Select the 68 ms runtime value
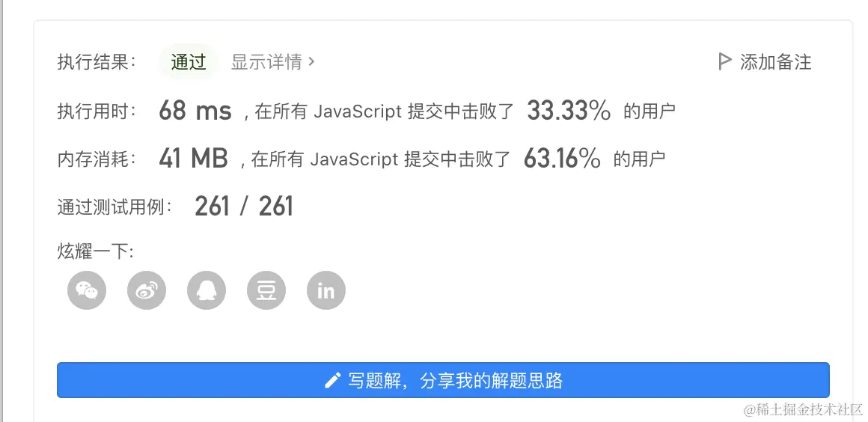Image resolution: width=868 pixels, height=422 pixels. point(195,111)
